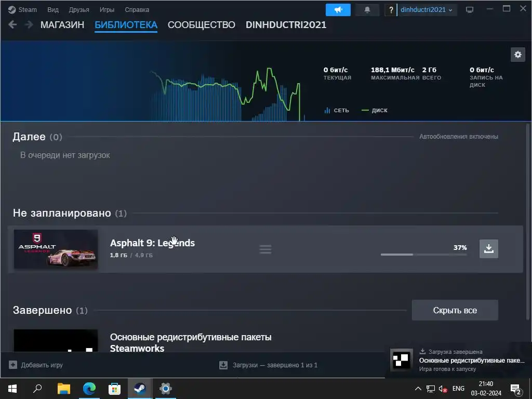
Task: Open Microsoft Edge from the taskbar
Action: [x=89, y=389]
